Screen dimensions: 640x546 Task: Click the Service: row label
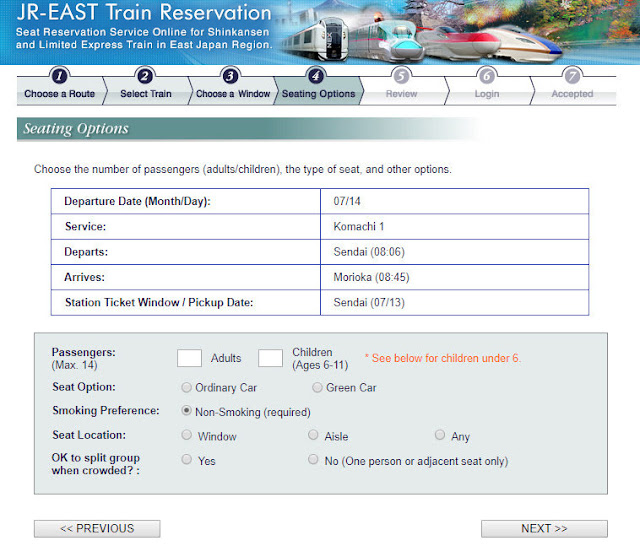tap(85, 226)
